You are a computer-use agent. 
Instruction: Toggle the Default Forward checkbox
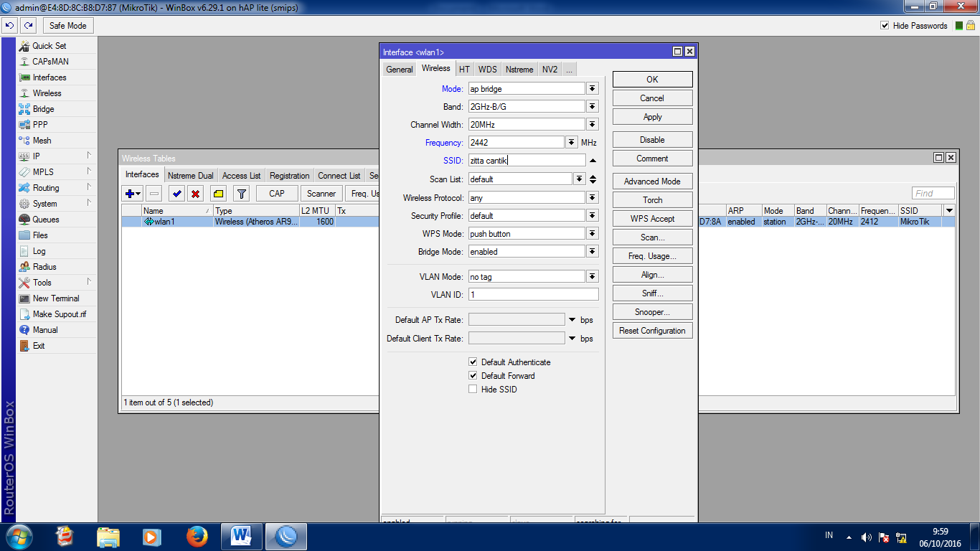473,376
